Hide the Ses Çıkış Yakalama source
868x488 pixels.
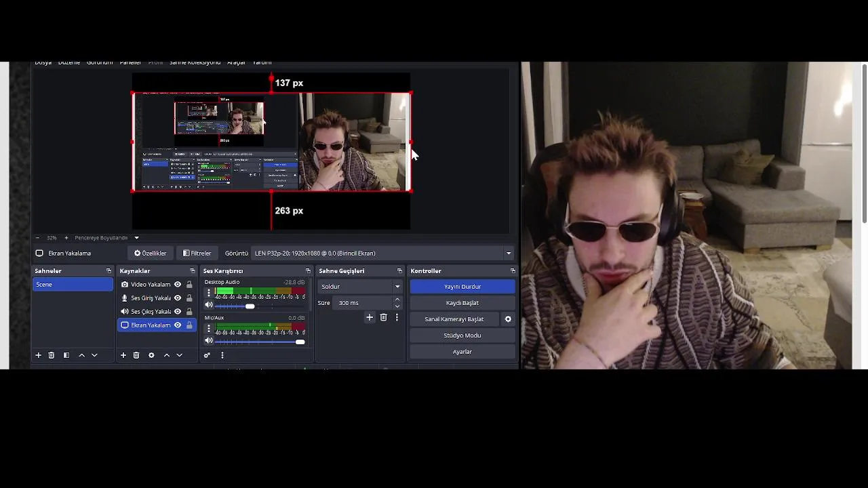coord(178,312)
